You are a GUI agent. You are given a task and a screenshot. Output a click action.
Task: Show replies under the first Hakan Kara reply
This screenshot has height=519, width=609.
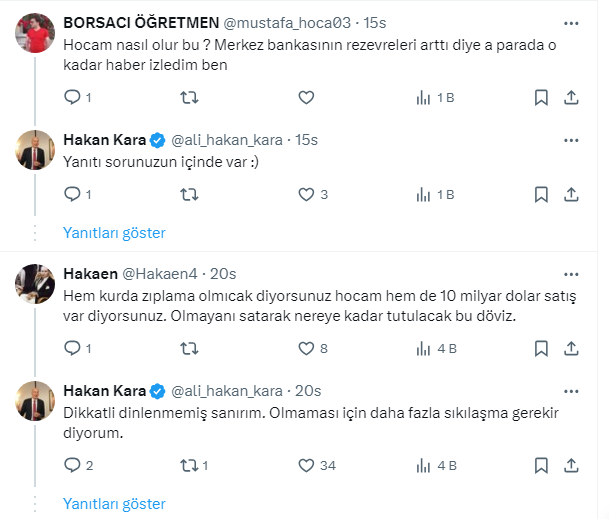click(114, 232)
